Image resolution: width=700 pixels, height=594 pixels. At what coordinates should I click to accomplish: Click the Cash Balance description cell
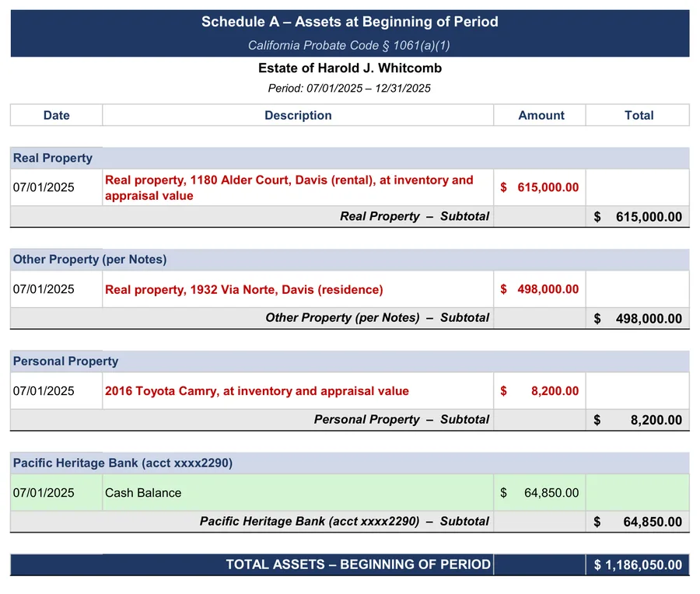tap(298, 493)
